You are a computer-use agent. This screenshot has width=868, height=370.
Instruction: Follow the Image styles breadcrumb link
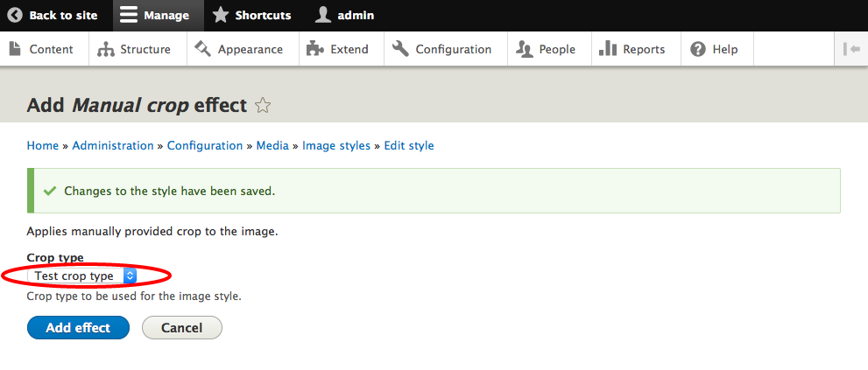(x=336, y=145)
